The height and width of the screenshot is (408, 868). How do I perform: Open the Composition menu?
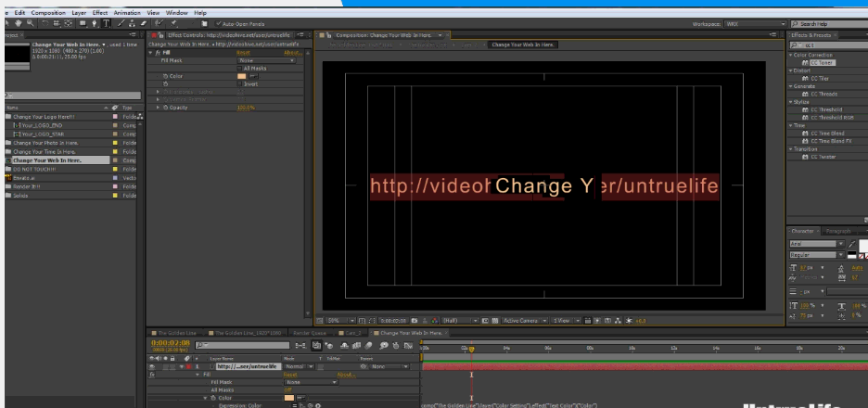(48, 12)
